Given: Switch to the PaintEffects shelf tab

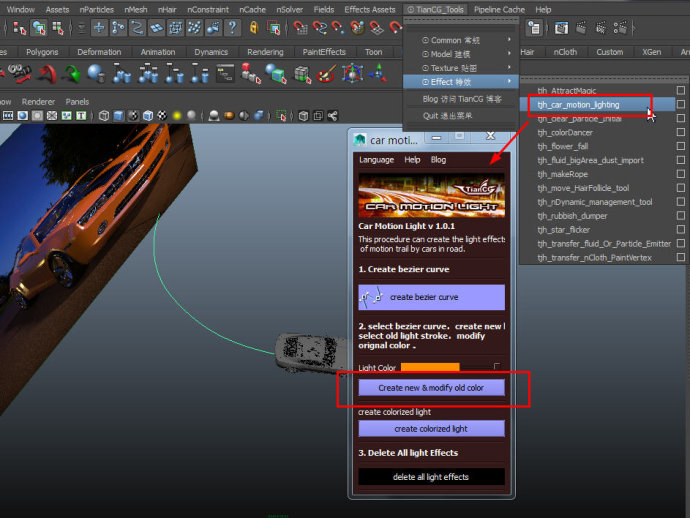Looking at the screenshot, I should [x=324, y=52].
